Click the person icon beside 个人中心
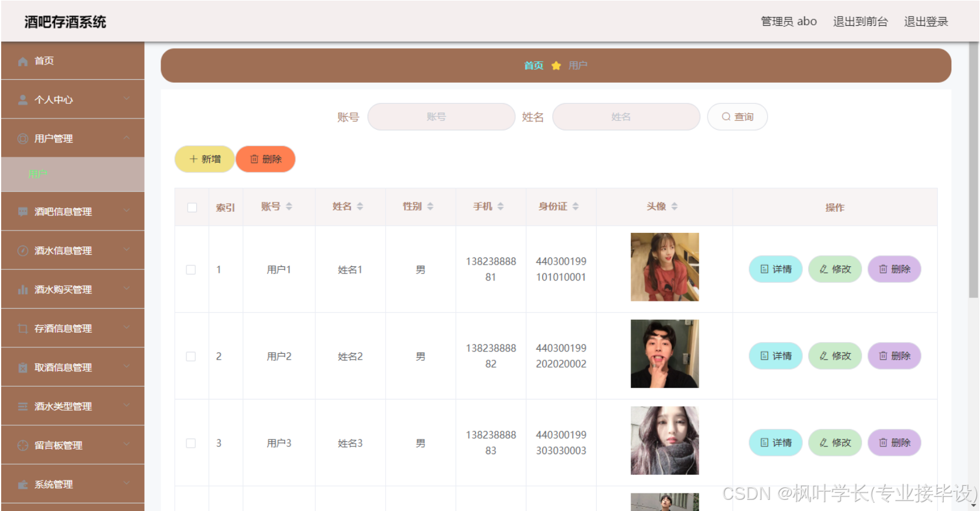The height and width of the screenshot is (511, 980). tap(23, 100)
